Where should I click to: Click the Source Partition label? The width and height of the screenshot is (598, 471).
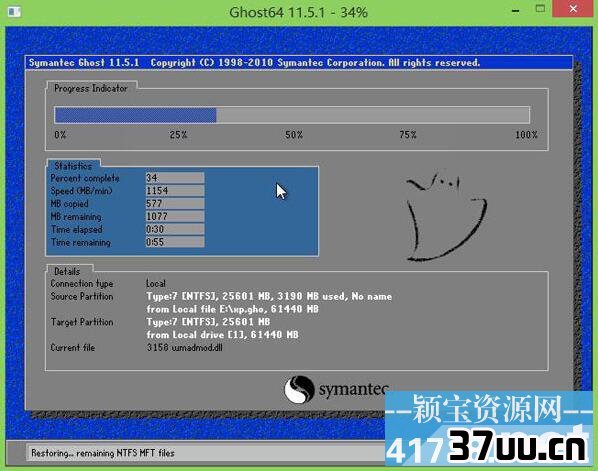(x=82, y=296)
